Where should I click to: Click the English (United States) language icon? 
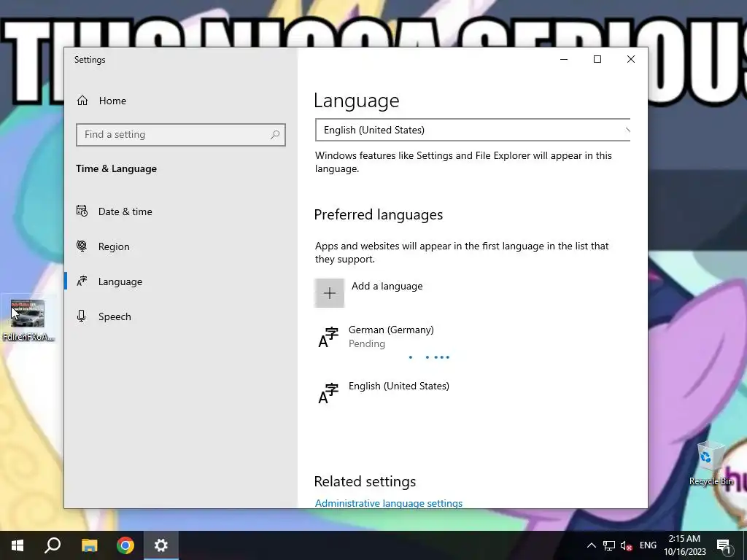328,393
